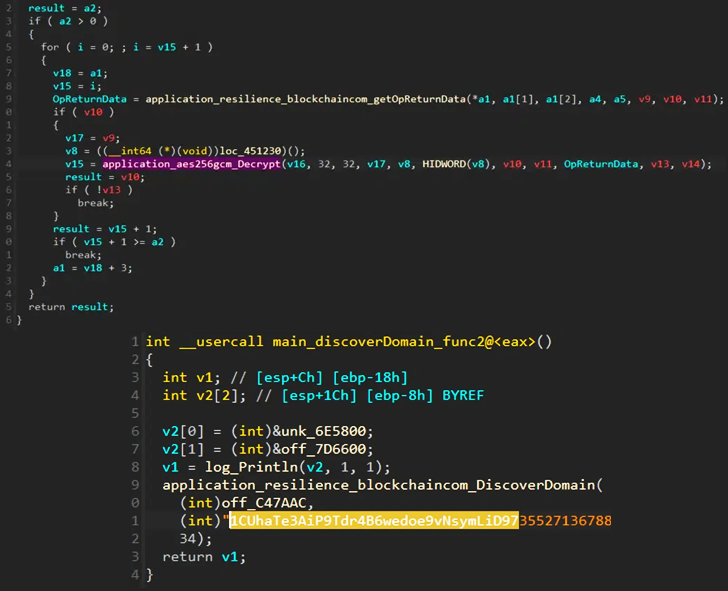Click the '[ebp-18h]' stack comment
This screenshot has width=728, height=591.
tap(370, 377)
